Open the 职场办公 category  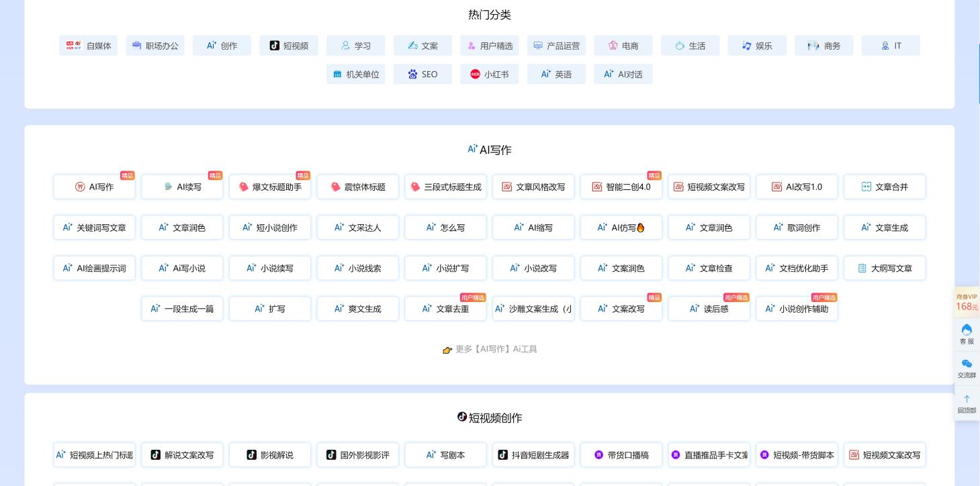click(x=155, y=46)
